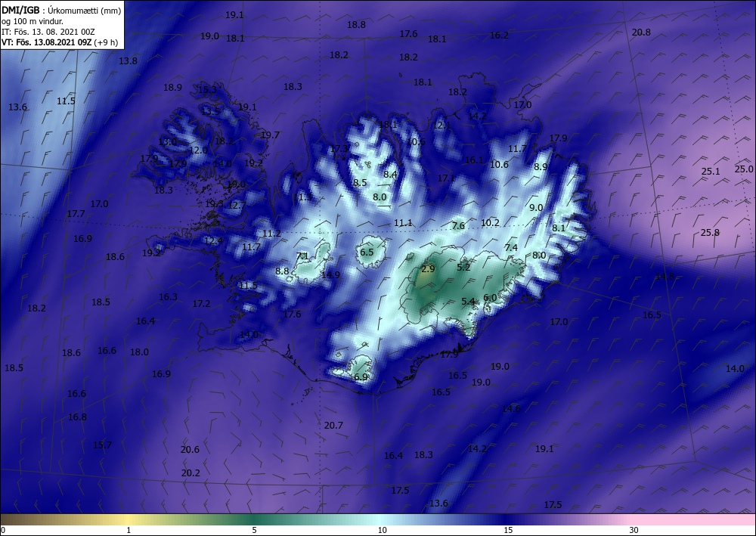This screenshot has height=536, width=756.
Task: Click the color scale label "30"
Action: point(634,530)
